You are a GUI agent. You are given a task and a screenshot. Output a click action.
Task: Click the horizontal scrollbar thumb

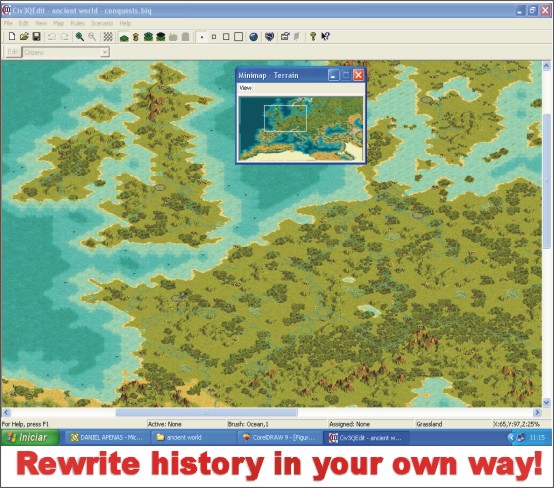click(207, 412)
